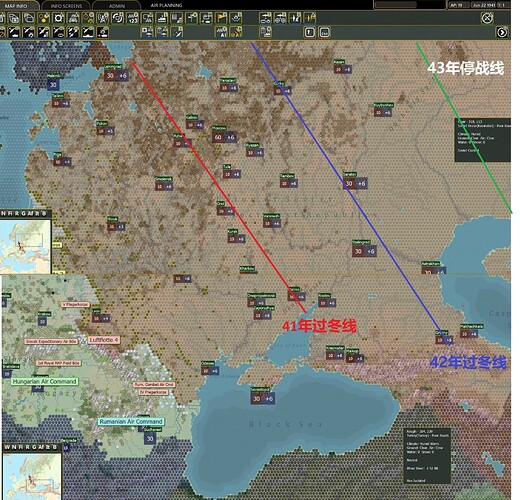
Task: Click the white gear ring toolbar icon
Action: tap(58, 18)
